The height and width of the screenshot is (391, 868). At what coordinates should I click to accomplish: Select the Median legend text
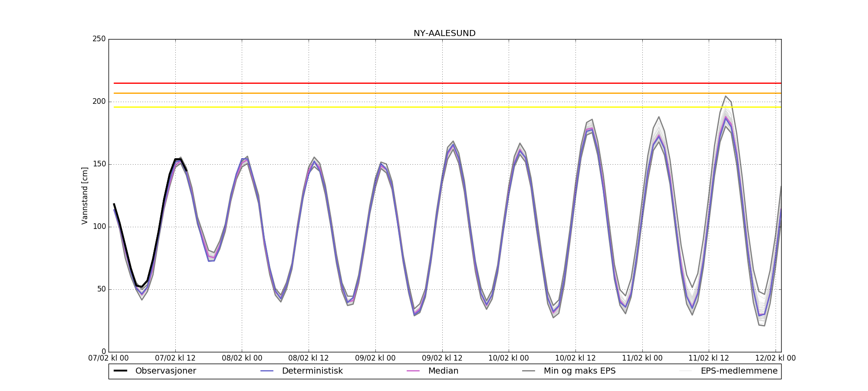point(443,371)
